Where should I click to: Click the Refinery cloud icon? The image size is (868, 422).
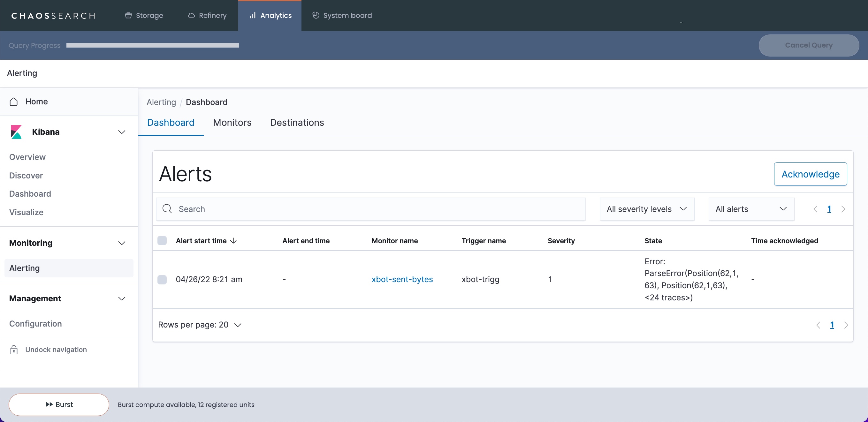pyautogui.click(x=191, y=16)
